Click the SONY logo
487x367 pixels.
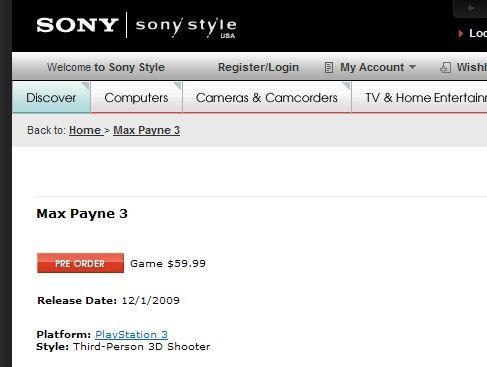tap(77, 25)
